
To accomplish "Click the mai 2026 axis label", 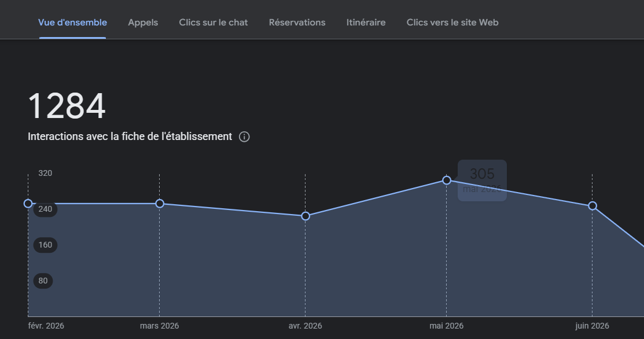I will click(x=447, y=326).
